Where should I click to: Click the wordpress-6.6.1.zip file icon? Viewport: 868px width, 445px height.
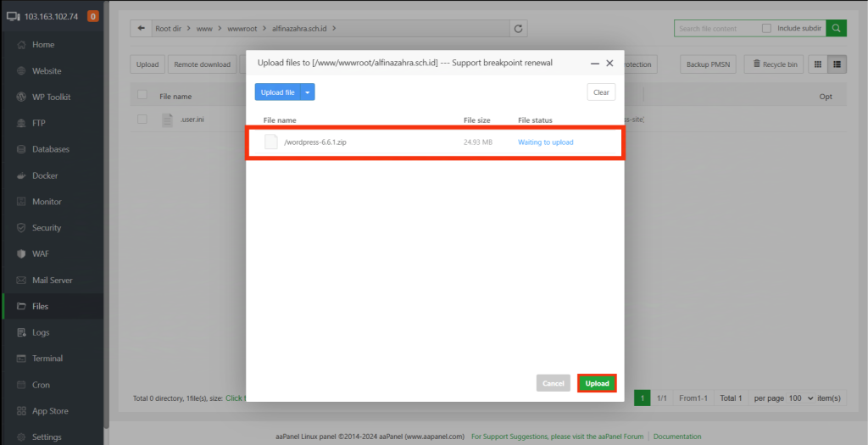point(271,142)
